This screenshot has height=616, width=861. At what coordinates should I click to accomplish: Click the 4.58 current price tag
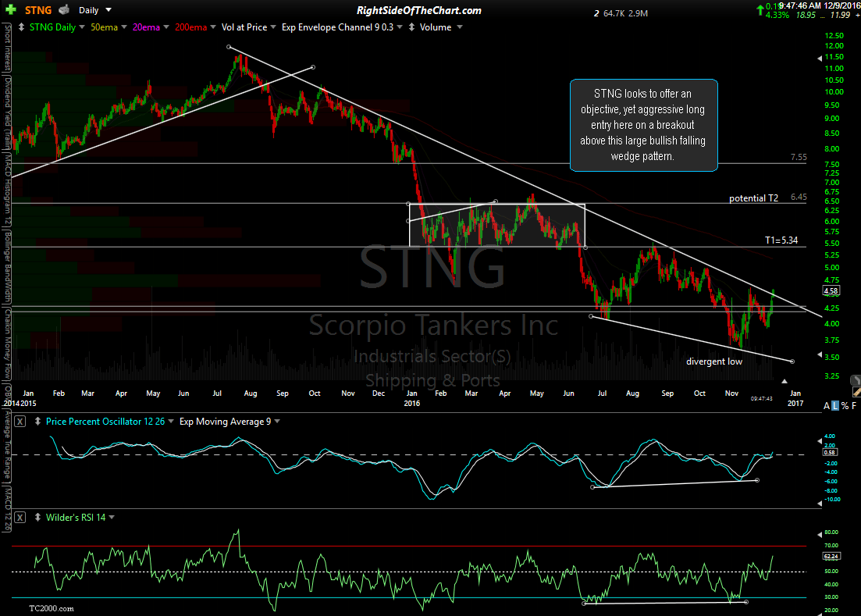pos(831,290)
